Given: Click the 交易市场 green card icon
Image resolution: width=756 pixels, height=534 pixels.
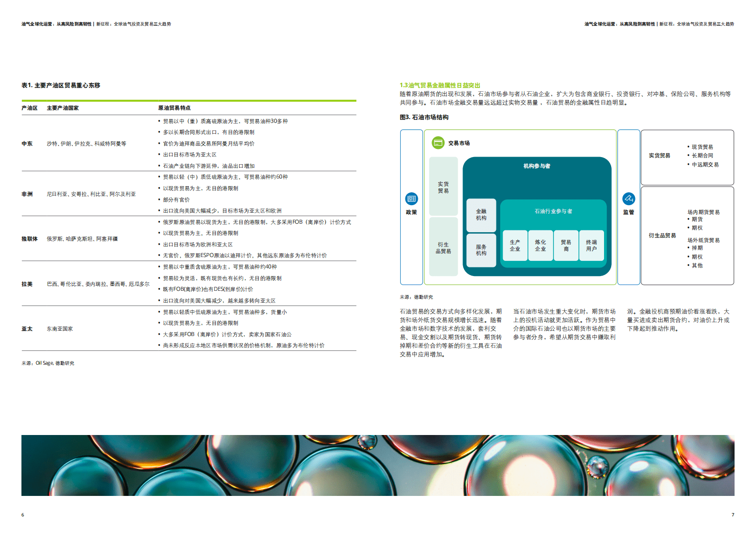Looking at the screenshot, I should [438, 143].
